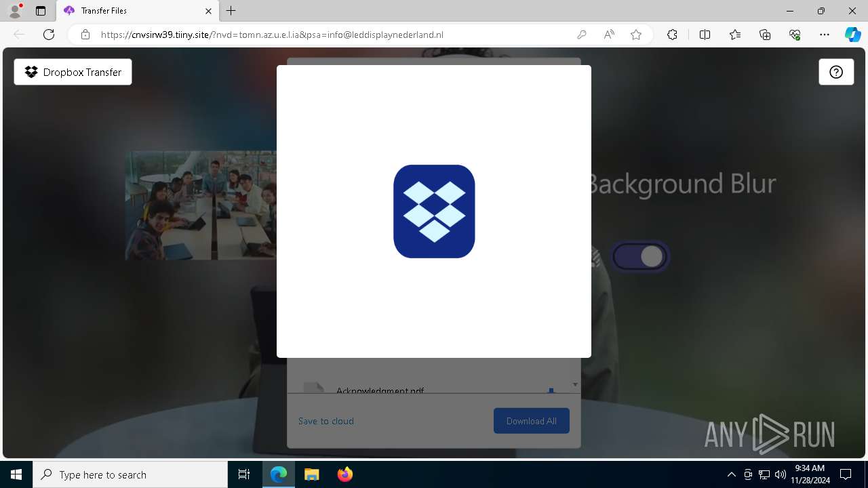Image resolution: width=868 pixels, height=488 pixels.
Task: Open the Copilot sidebar icon
Action: tap(853, 35)
